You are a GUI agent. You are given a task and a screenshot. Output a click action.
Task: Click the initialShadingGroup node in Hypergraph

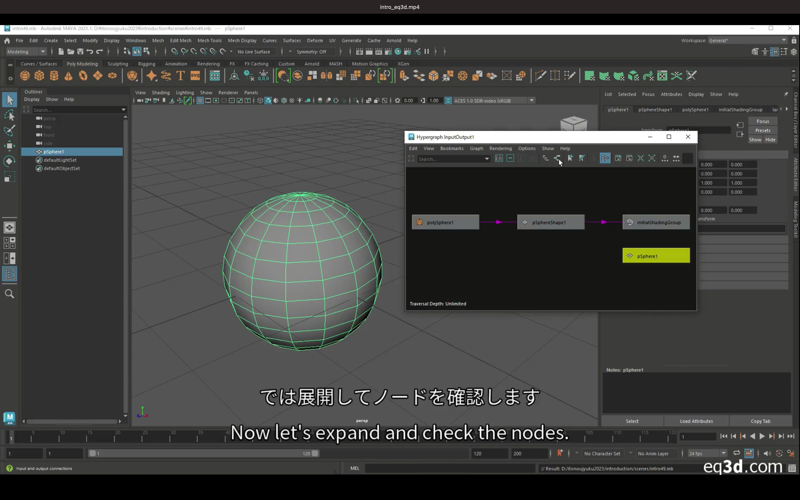[656, 222]
